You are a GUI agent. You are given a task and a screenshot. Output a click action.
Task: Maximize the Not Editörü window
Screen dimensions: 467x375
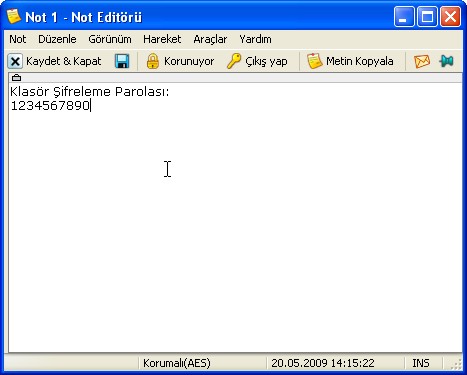coord(427,16)
